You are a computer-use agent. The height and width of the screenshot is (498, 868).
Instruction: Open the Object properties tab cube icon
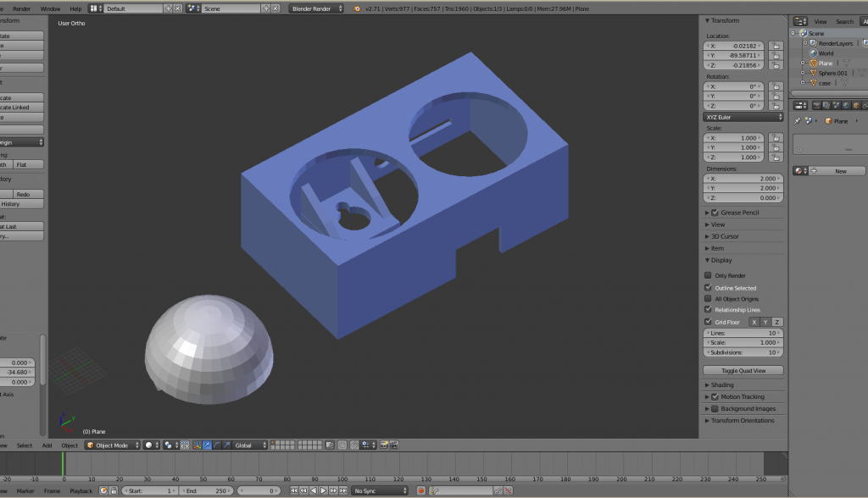(x=856, y=105)
